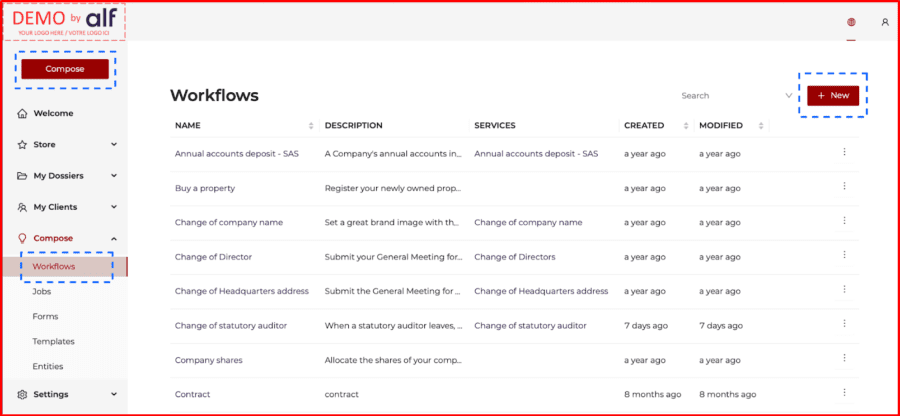Expand the Store menu chevron
This screenshot has height=416, width=900.
(114, 145)
